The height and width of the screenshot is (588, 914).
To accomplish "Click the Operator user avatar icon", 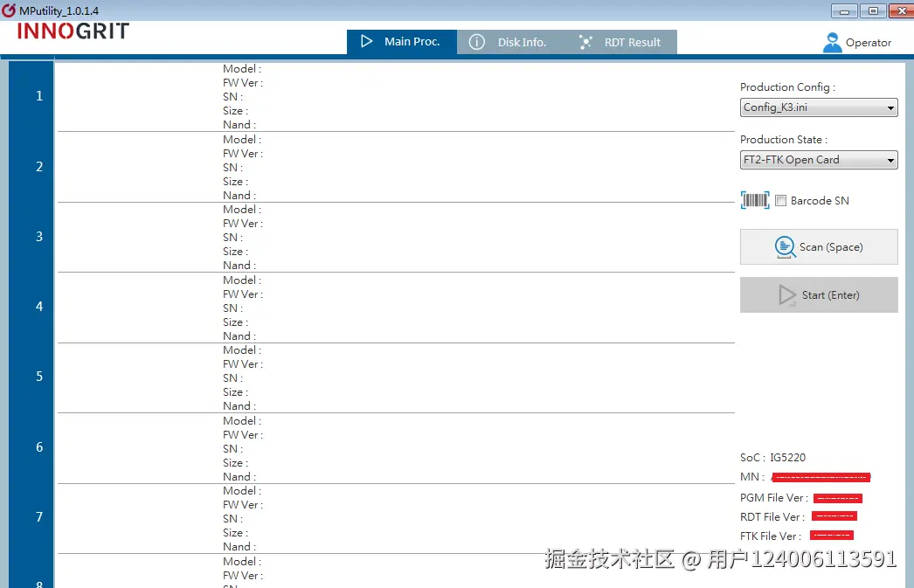I will (x=832, y=41).
